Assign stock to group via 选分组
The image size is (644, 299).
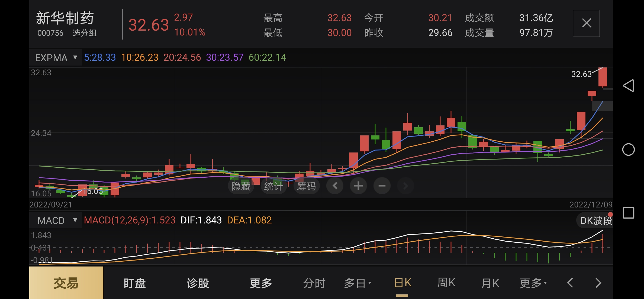(85, 33)
